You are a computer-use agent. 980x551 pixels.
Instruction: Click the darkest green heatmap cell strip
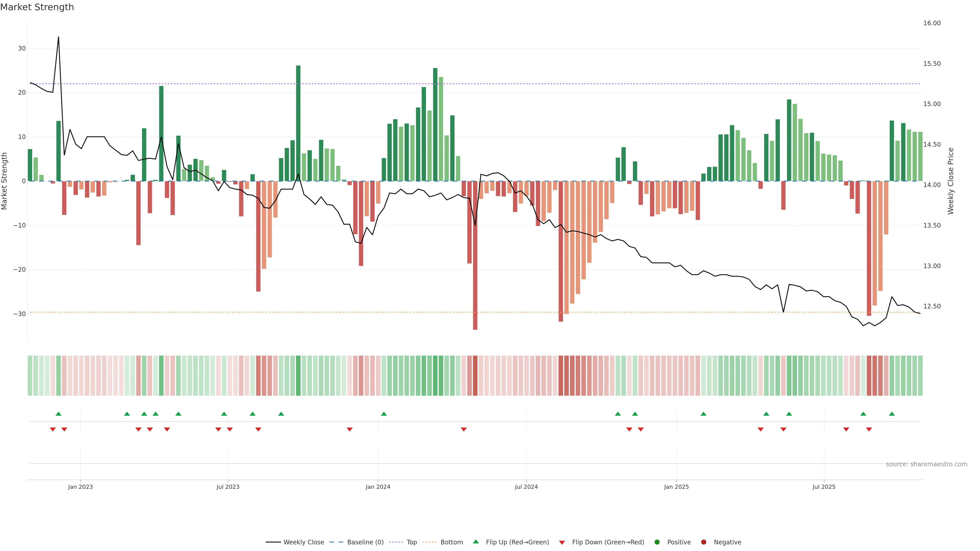tap(298, 376)
